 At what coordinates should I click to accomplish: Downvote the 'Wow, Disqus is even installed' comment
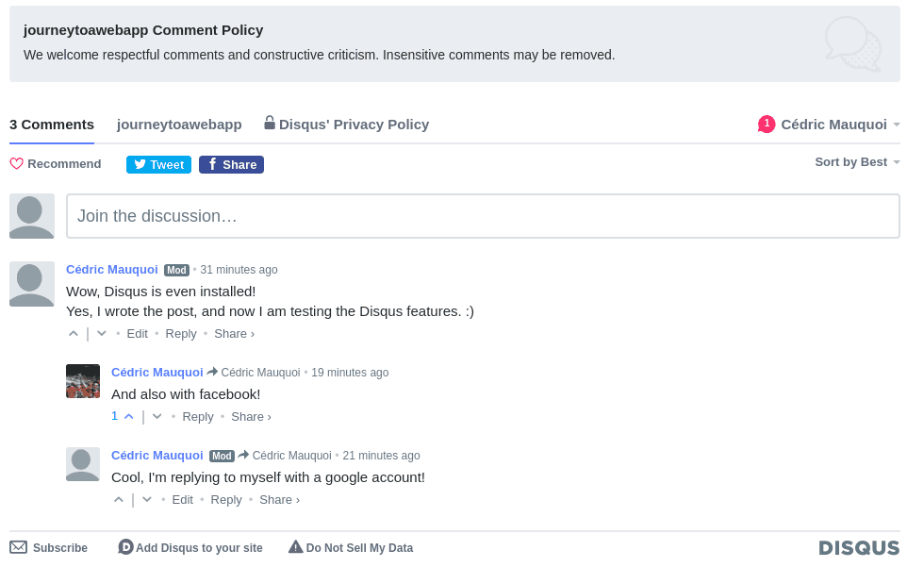(x=102, y=334)
